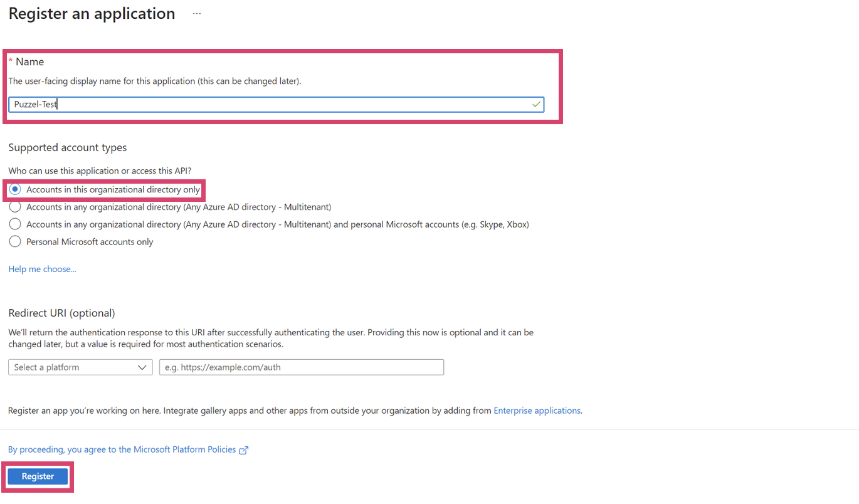Click the green validation checkmark in Name field

click(536, 105)
